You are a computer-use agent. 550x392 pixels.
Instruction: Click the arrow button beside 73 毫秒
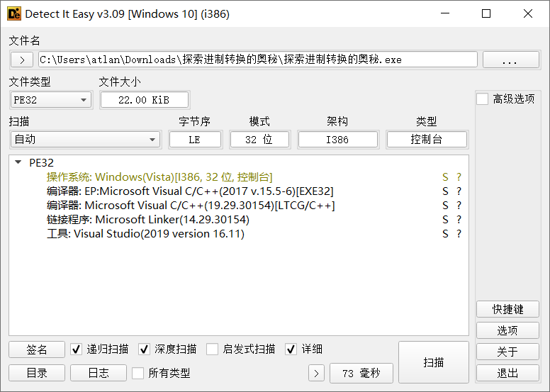(316, 373)
